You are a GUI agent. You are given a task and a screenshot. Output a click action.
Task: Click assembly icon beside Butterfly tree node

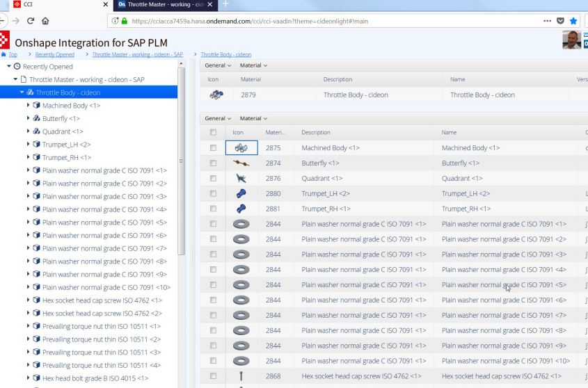[36, 118]
